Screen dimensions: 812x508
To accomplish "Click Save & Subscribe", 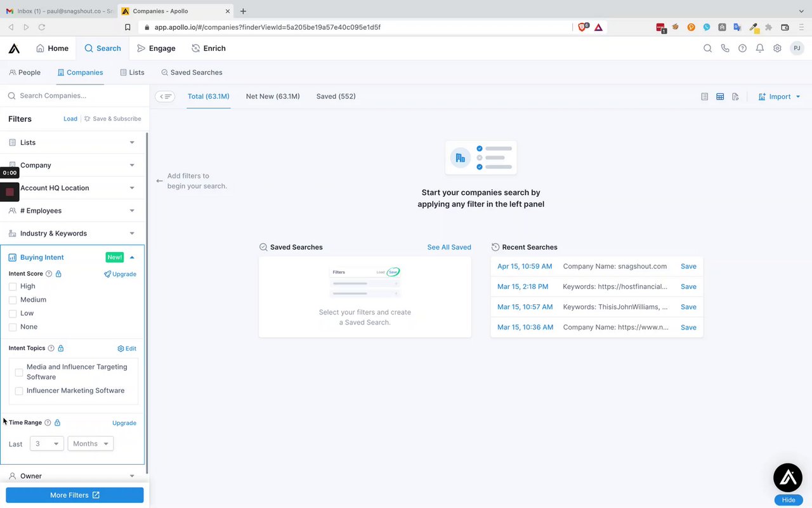I will (112, 119).
